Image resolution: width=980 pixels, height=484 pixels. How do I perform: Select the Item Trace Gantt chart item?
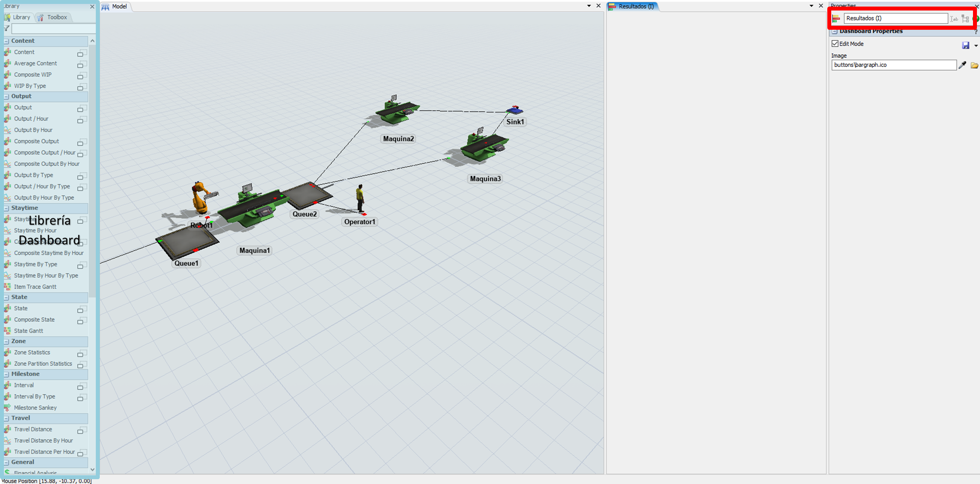click(35, 287)
